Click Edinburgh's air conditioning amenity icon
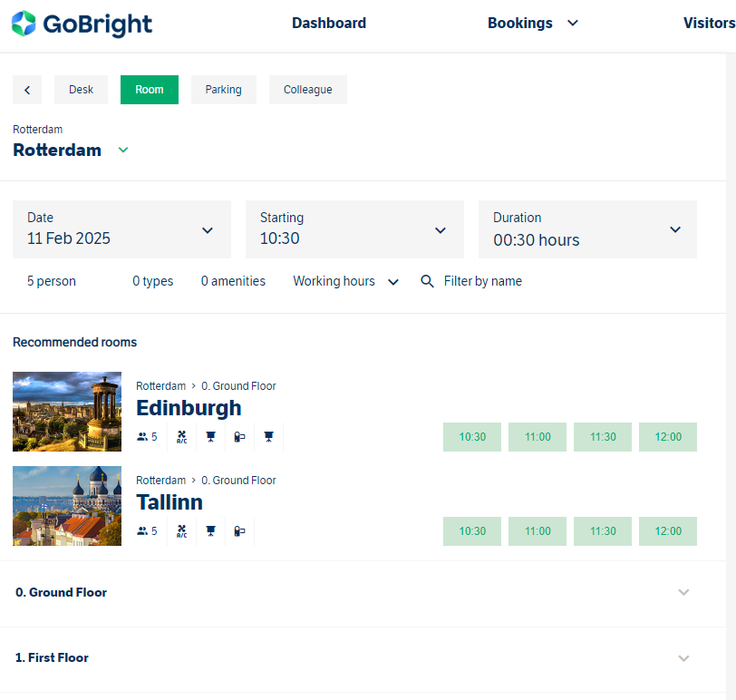This screenshot has height=700, width=736. [181, 437]
